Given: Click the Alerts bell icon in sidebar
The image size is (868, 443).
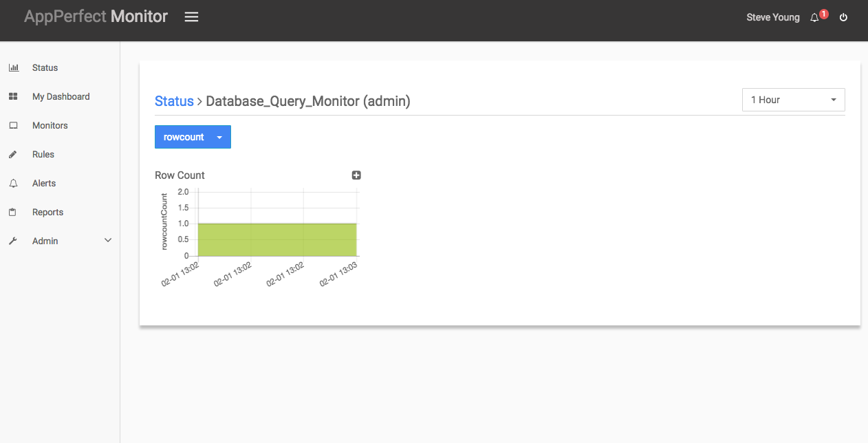Looking at the screenshot, I should point(13,184).
